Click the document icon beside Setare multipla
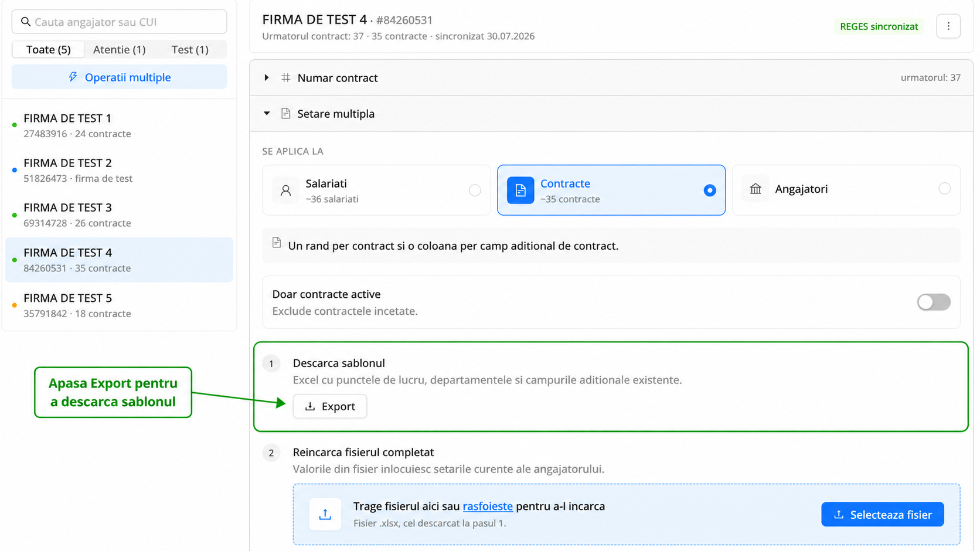980x551 pixels. coord(285,113)
